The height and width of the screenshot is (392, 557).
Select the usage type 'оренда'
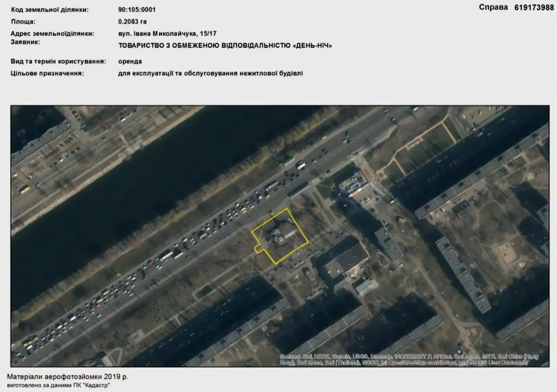click(x=130, y=61)
